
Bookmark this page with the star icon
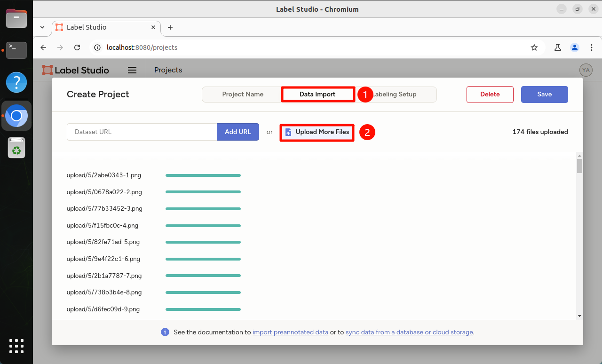[534, 47]
